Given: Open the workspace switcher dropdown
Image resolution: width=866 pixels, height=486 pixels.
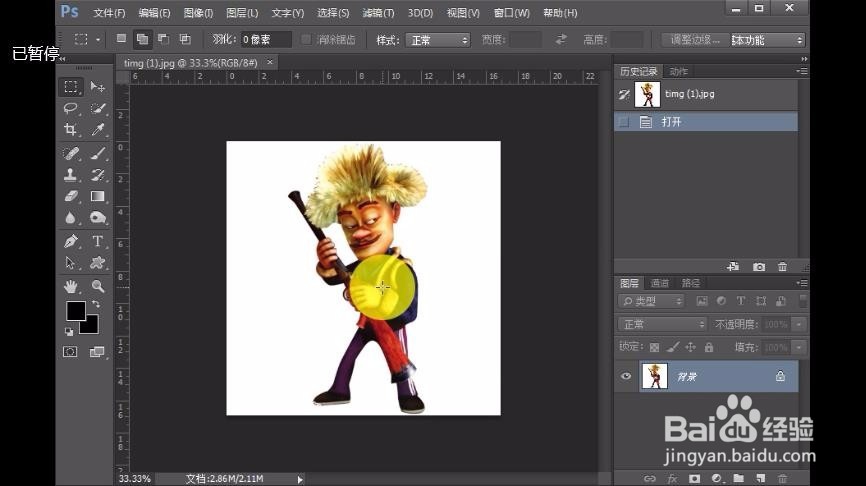Looking at the screenshot, I should click(767, 40).
